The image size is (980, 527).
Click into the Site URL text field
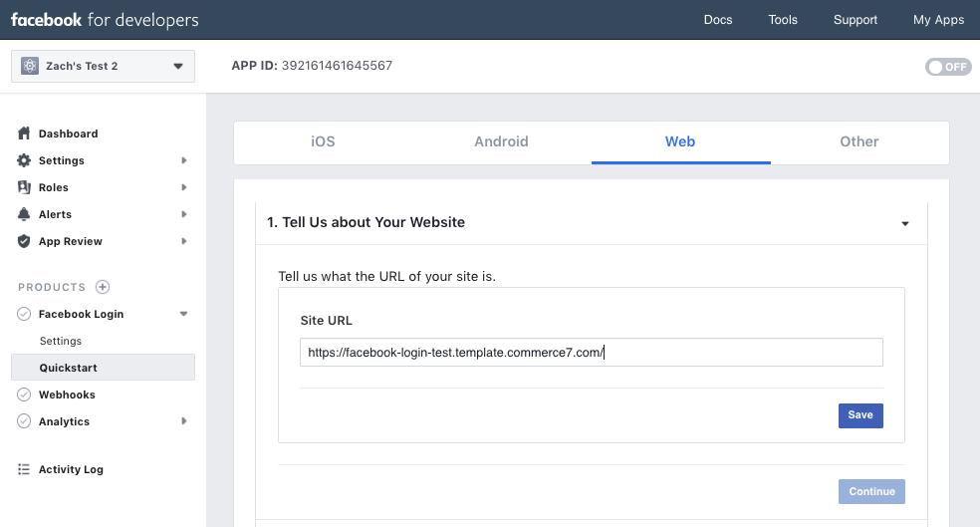tap(592, 353)
